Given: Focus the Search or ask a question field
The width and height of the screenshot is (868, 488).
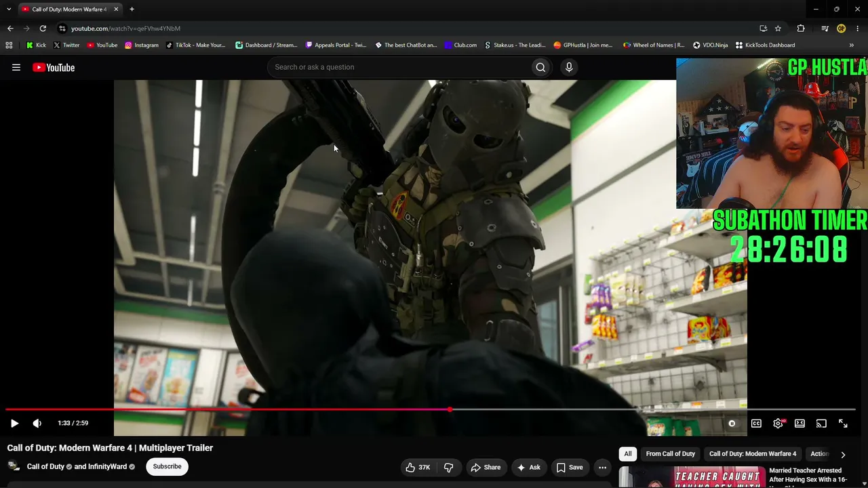Looking at the screenshot, I should click(400, 67).
